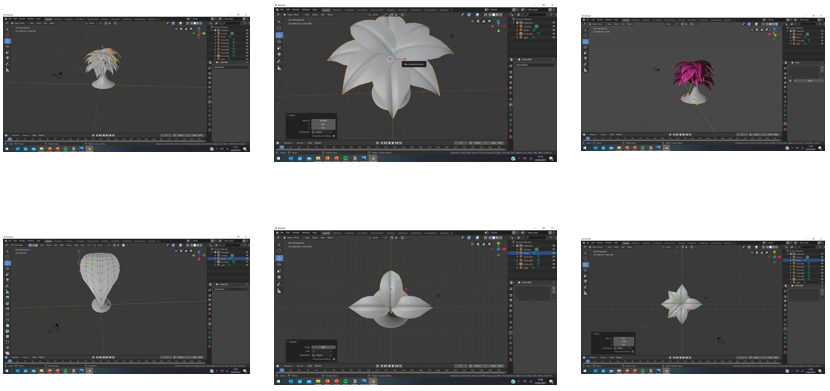Open Add Modifier dropdown in gray plant window
The image size is (830, 391).
pyautogui.click(x=231, y=67)
